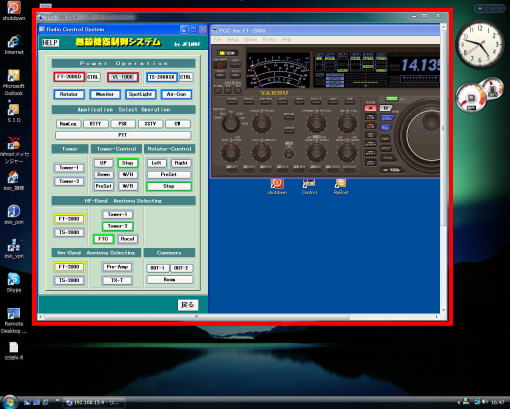Launch PSK application

point(123,124)
